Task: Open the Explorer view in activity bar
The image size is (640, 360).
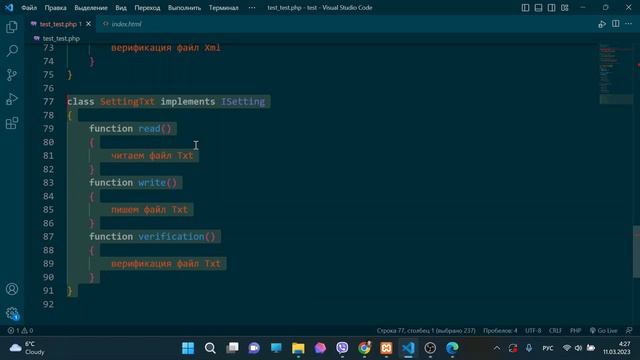Action: point(12,27)
